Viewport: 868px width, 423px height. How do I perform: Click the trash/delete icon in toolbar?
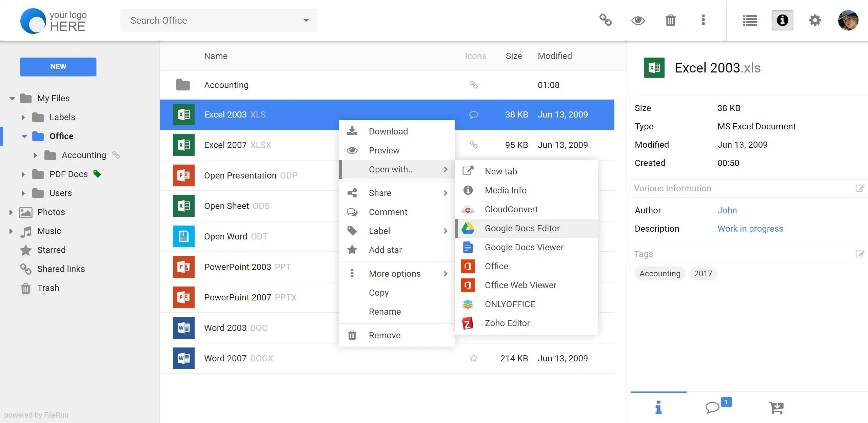coord(671,20)
